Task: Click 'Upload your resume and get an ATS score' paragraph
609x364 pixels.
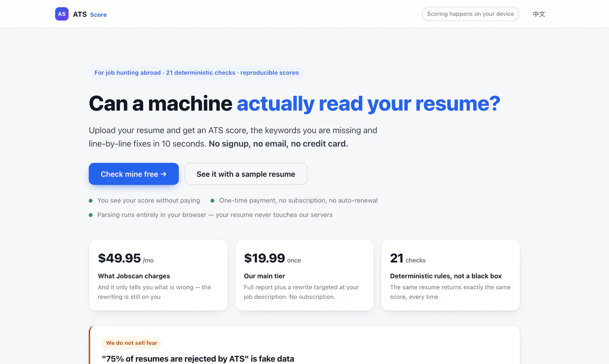Action: (x=233, y=137)
